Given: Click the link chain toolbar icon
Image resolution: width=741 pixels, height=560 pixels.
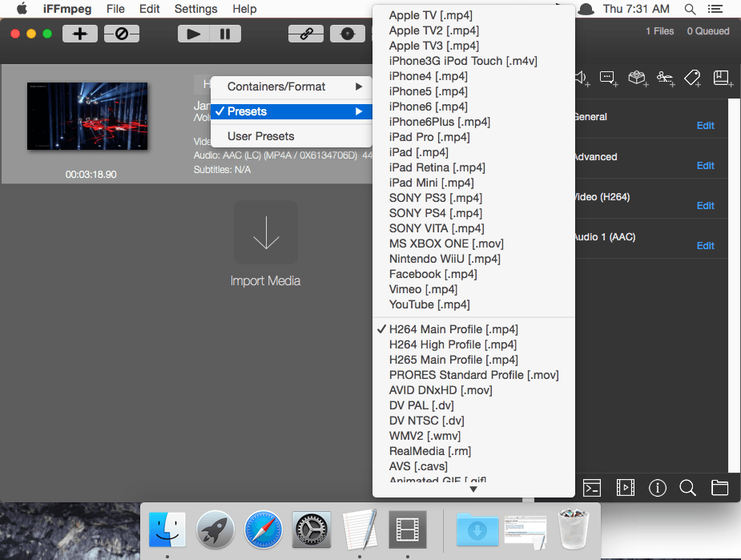Looking at the screenshot, I should tap(306, 34).
